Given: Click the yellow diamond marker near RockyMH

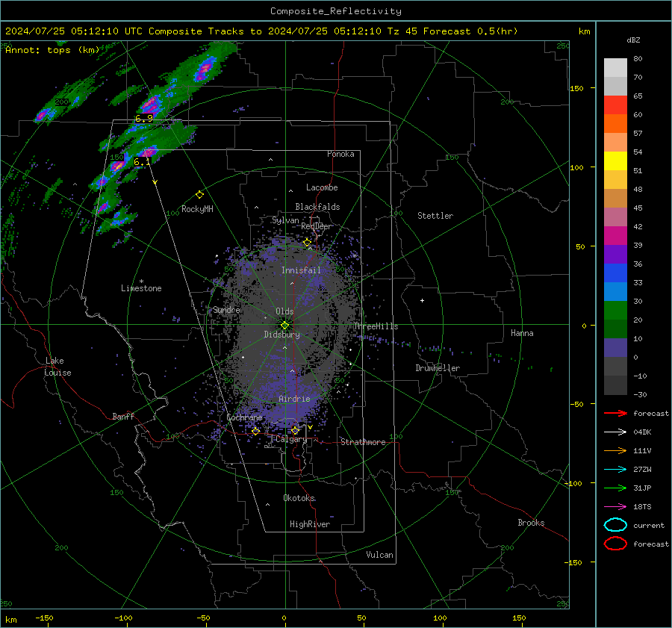Looking at the screenshot, I should (x=199, y=195).
